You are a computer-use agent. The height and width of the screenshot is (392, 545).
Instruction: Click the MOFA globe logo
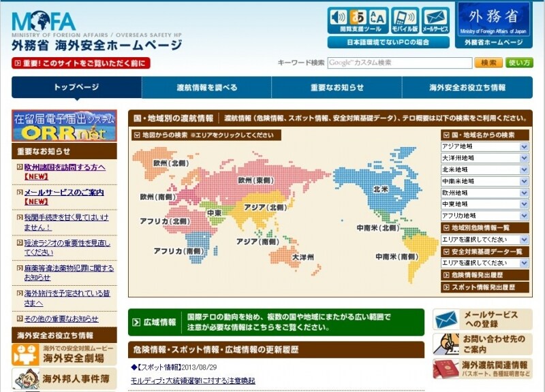tap(44, 21)
